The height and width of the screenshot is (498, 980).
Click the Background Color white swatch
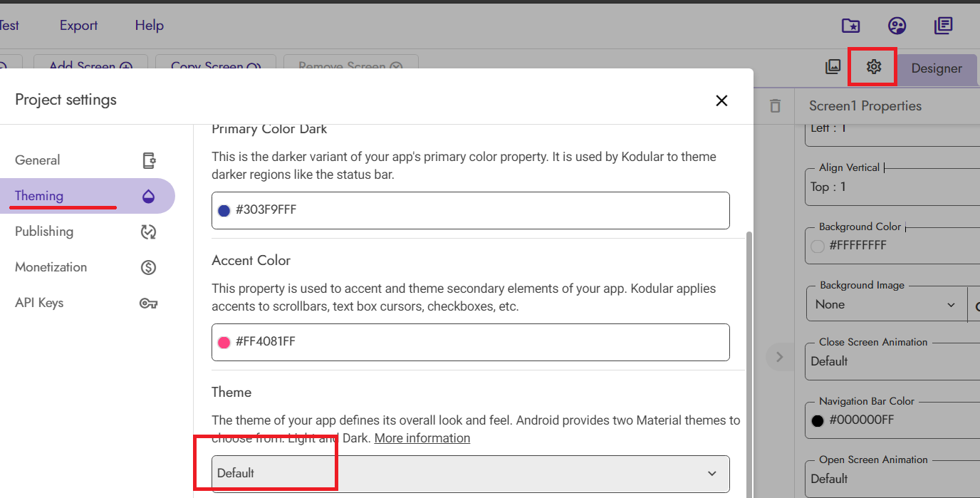[x=818, y=246]
